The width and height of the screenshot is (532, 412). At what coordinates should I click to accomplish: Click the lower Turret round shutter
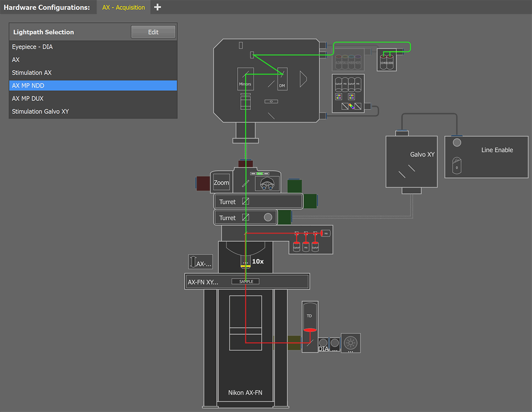click(x=268, y=218)
